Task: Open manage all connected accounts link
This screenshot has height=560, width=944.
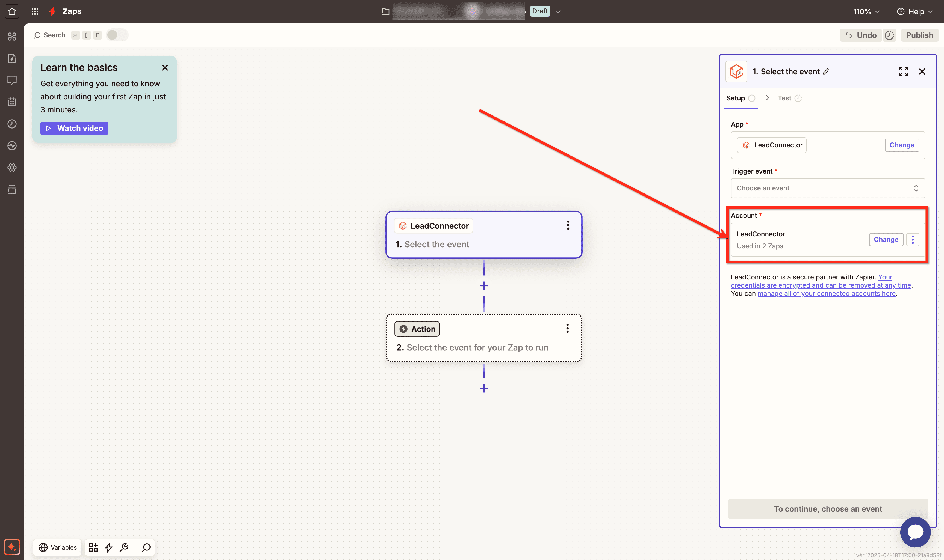Action: click(826, 293)
